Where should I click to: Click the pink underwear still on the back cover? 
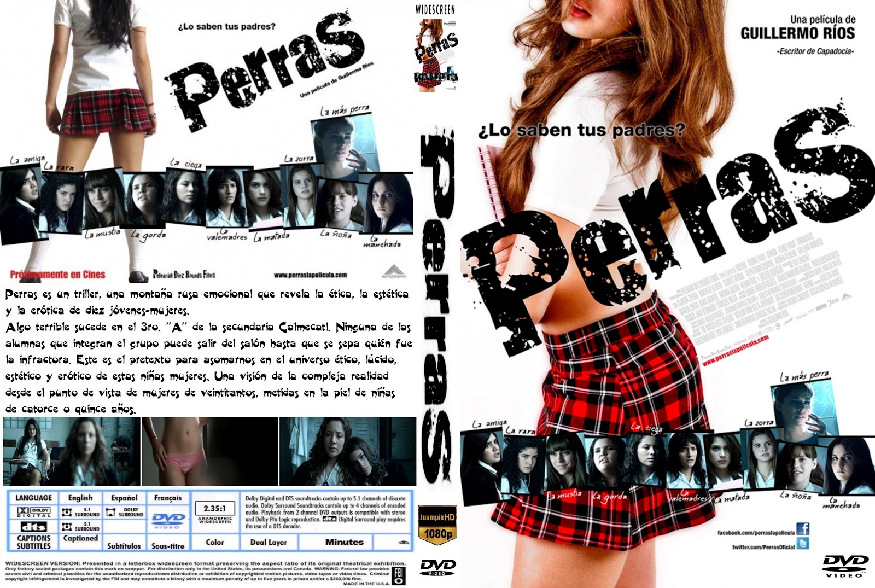pyautogui.click(x=209, y=451)
